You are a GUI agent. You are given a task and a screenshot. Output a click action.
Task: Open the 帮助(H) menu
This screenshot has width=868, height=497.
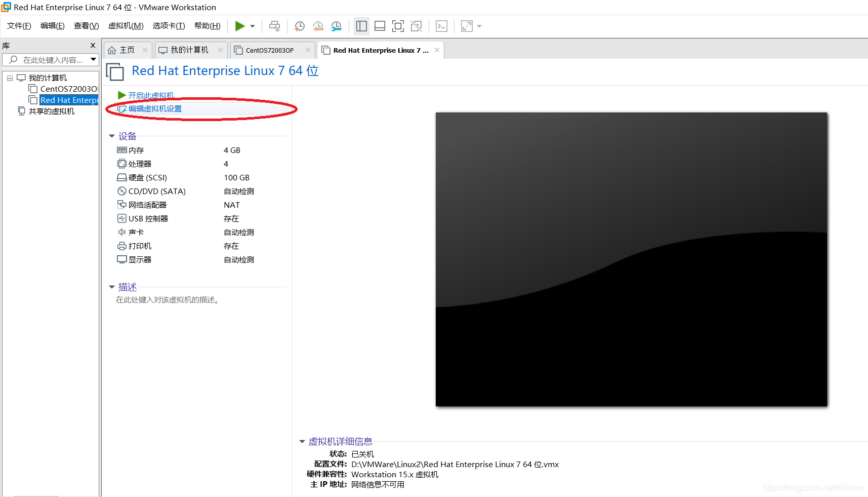pos(208,26)
